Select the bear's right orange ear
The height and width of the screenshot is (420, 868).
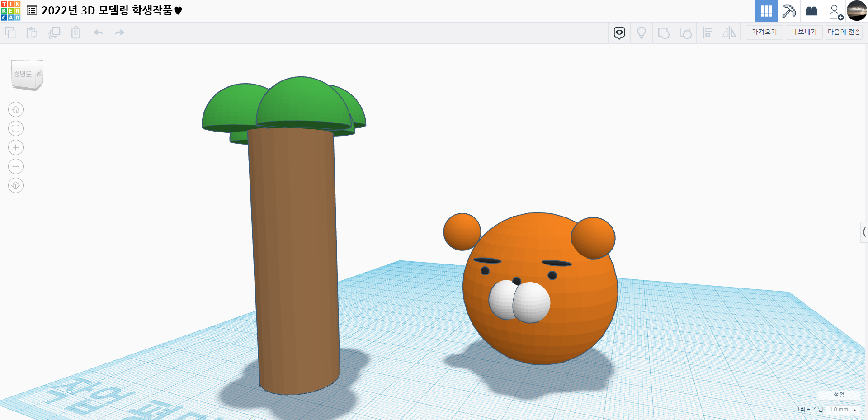point(594,238)
